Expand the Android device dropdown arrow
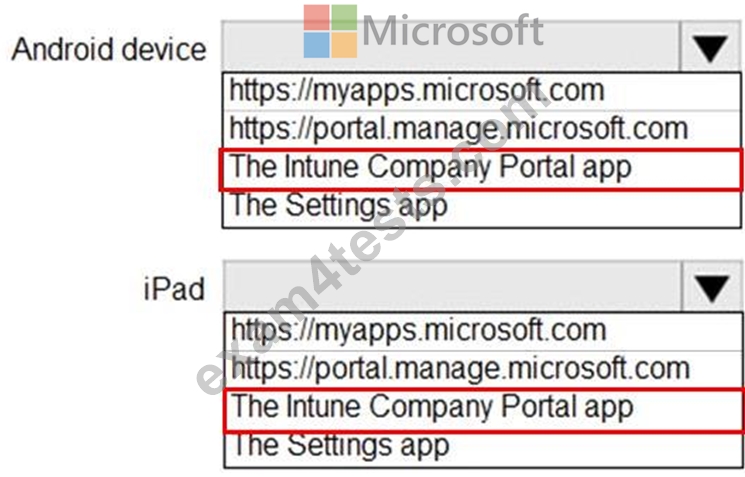Viewport: 745px width, 477px height. pyautogui.click(x=711, y=48)
